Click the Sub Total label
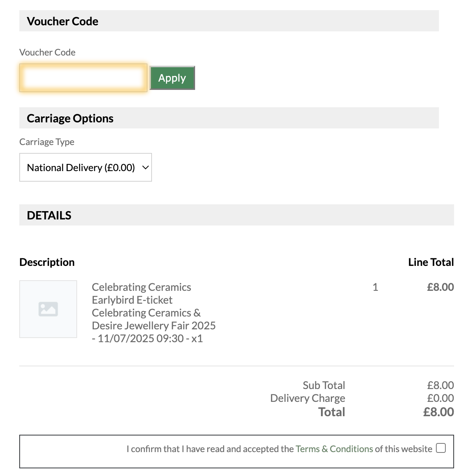Viewport: 476px width, 474px height. [324, 385]
